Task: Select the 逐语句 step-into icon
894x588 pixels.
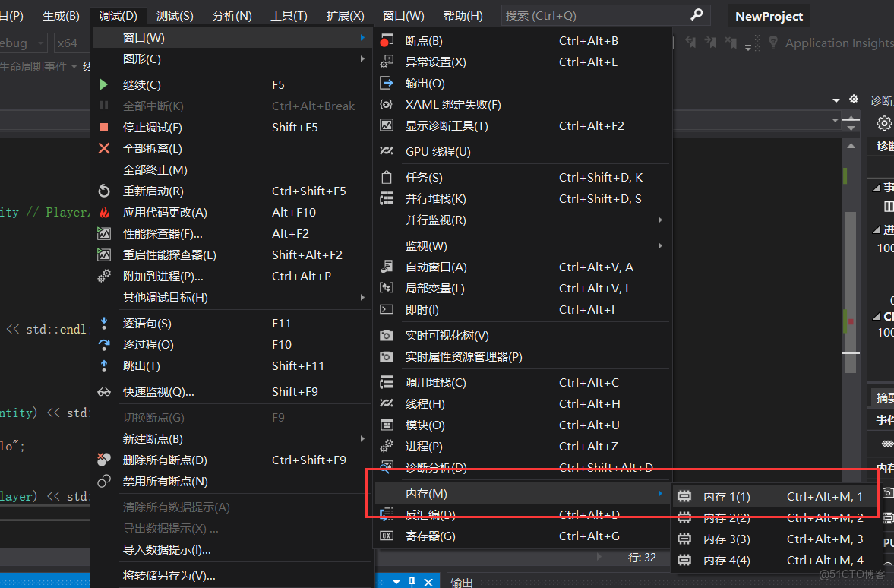Action: [105, 323]
